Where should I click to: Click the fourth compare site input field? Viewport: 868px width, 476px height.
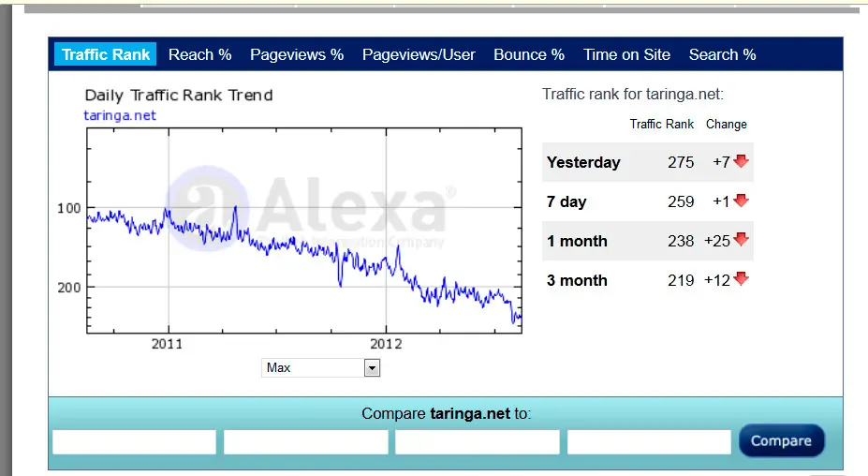tap(649, 442)
